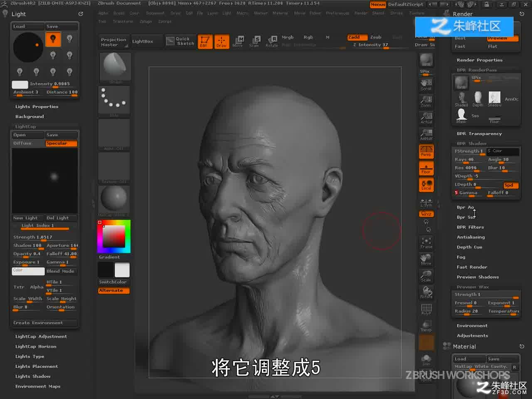Click the Shadow render pass icon

[x=495, y=99]
